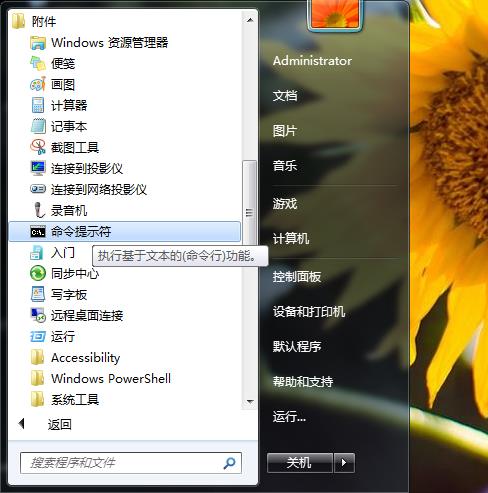
Task: Open shutdown options arrow beside 关机
Action: click(344, 463)
